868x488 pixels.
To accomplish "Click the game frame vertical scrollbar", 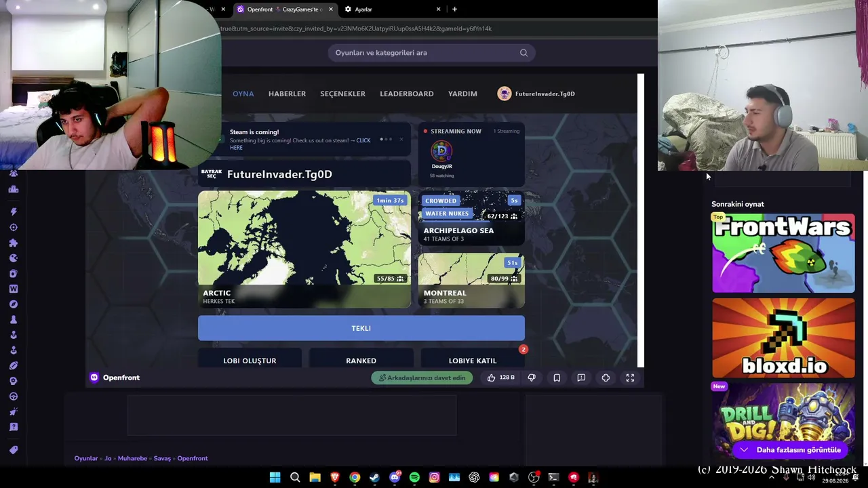I will pos(641,221).
